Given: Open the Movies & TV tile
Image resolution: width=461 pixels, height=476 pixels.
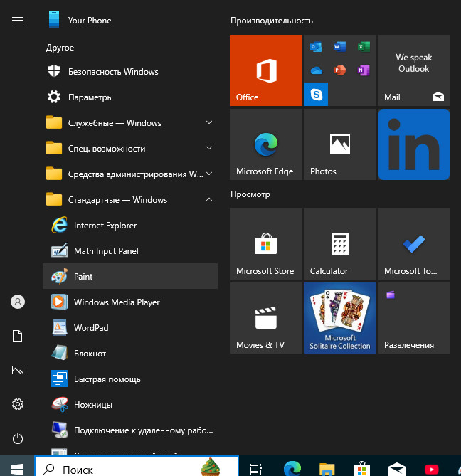Looking at the screenshot, I should [266, 318].
